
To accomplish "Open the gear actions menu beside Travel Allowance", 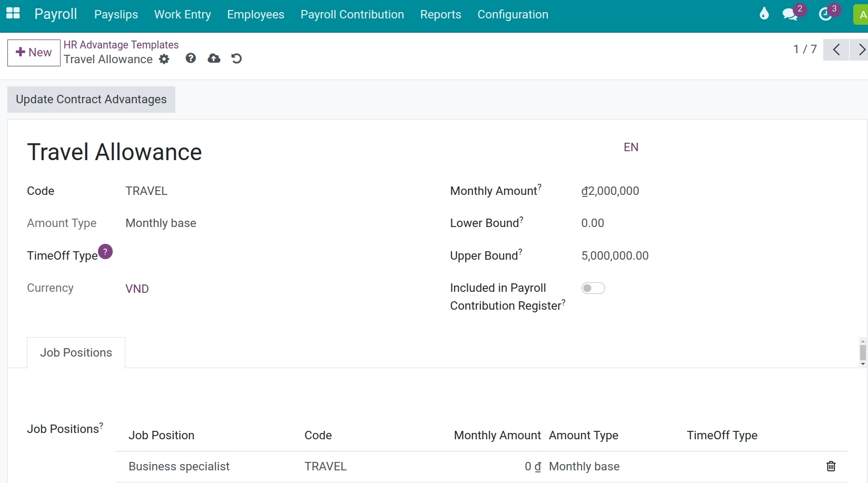I will [164, 59].
